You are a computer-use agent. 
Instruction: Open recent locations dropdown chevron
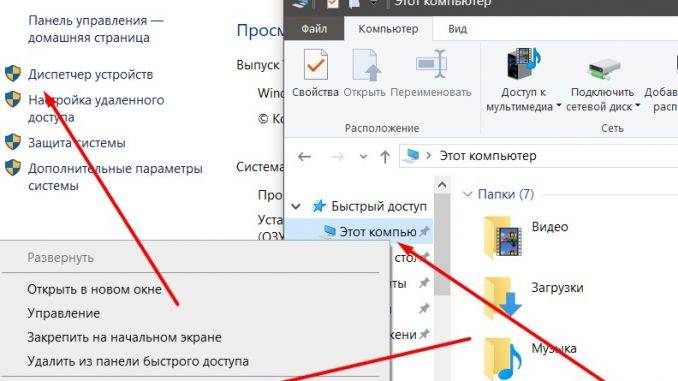click(363, 157)
